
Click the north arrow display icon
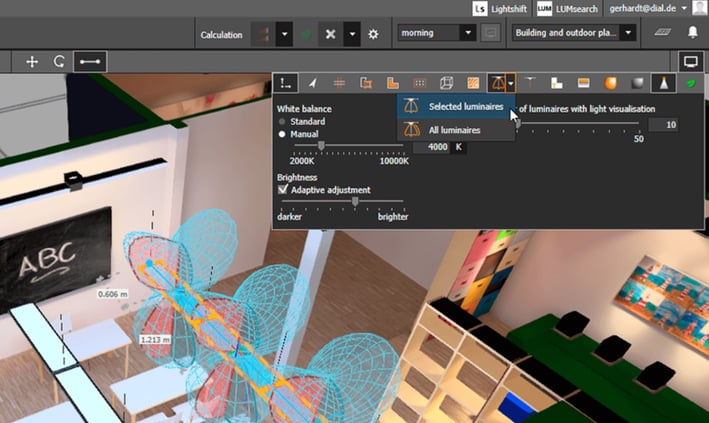pos(313,83)
